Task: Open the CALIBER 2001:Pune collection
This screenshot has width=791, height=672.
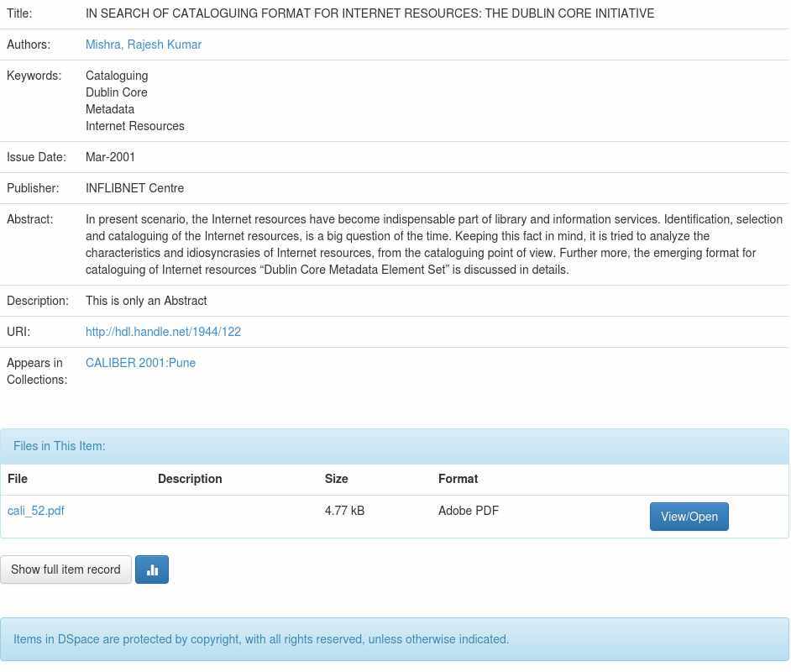Action: click(140, 363)
